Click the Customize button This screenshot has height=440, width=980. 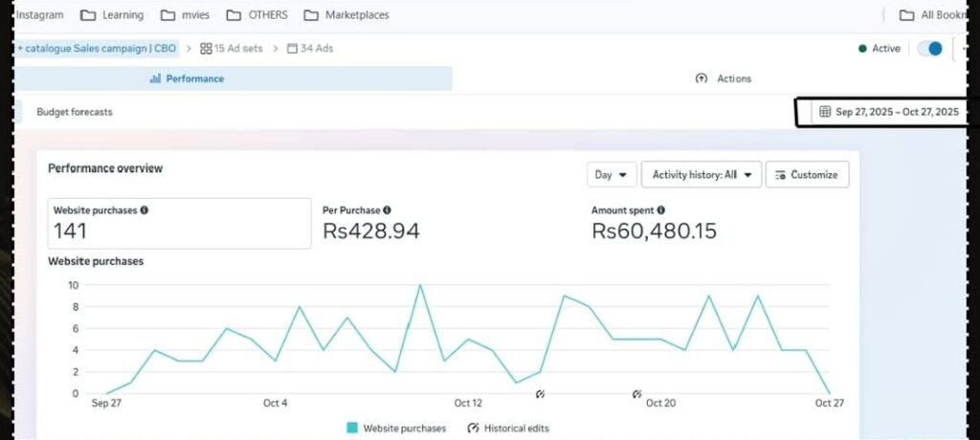[807, 175]
